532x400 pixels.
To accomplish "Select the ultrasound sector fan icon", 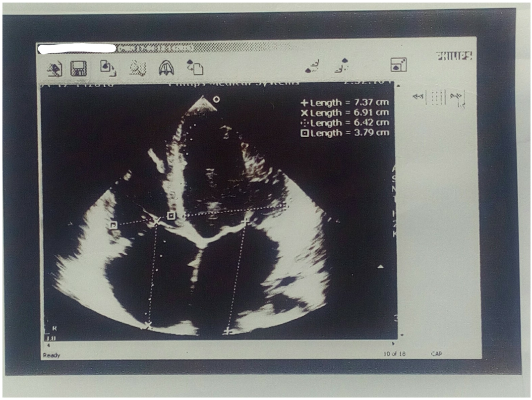I will (x=166, y=68).
